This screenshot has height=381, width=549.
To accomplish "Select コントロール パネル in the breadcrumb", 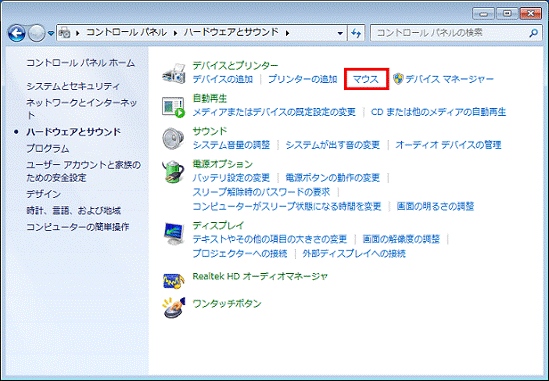I will pos(126,33).
